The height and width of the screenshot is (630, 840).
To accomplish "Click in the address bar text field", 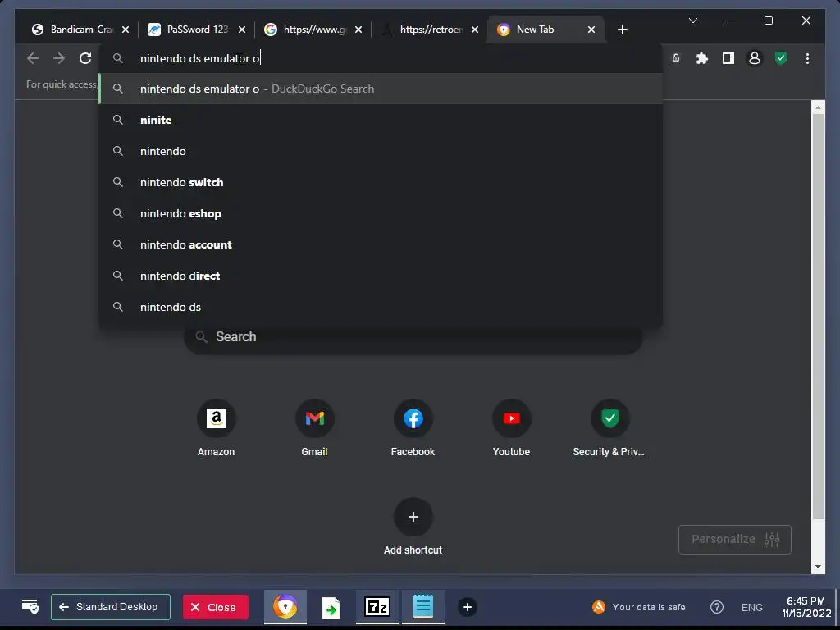I will point(381,58).
